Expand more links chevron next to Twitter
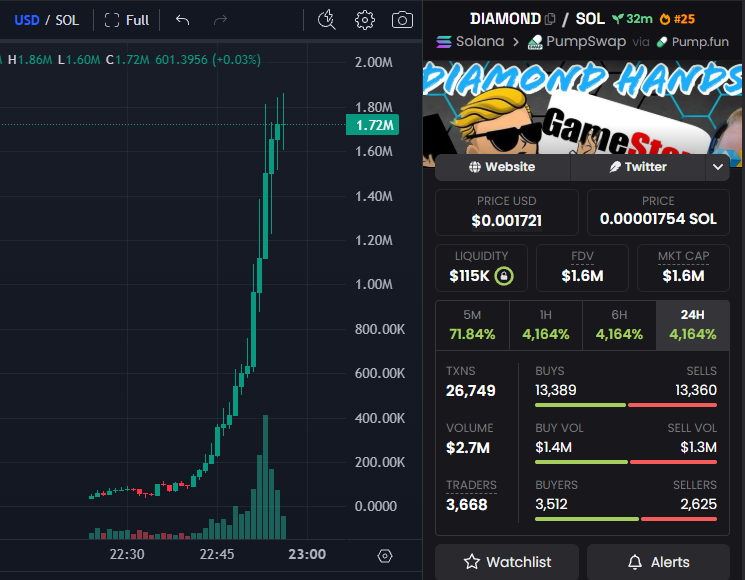Viewport: 745px width, 580px height. tap(718, 167)
